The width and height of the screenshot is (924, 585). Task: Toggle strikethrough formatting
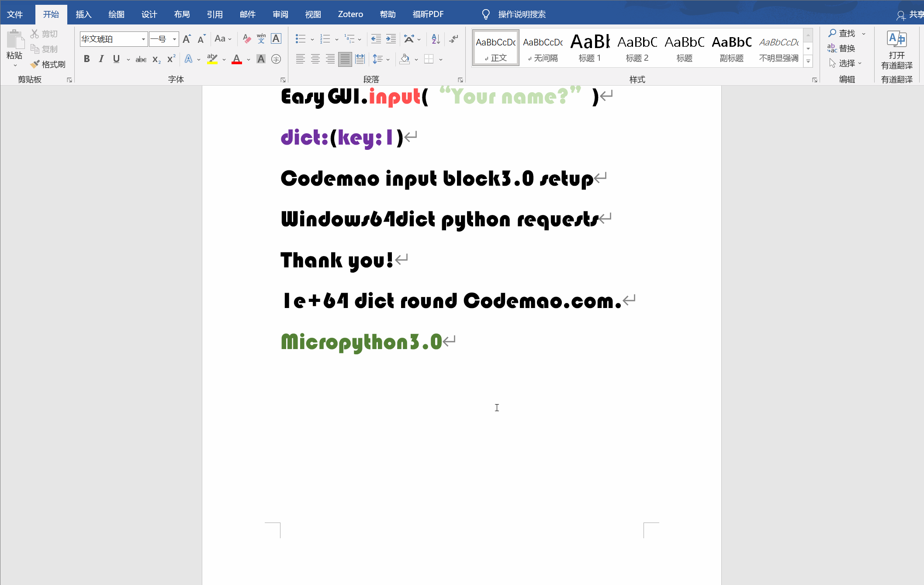pyautogui.click(x=141, y=59)
